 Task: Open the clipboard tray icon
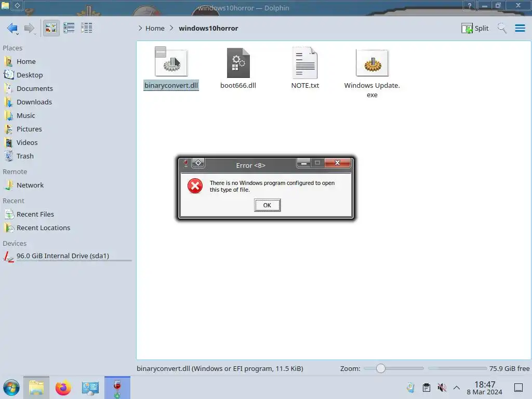click(x=427, y=388)
